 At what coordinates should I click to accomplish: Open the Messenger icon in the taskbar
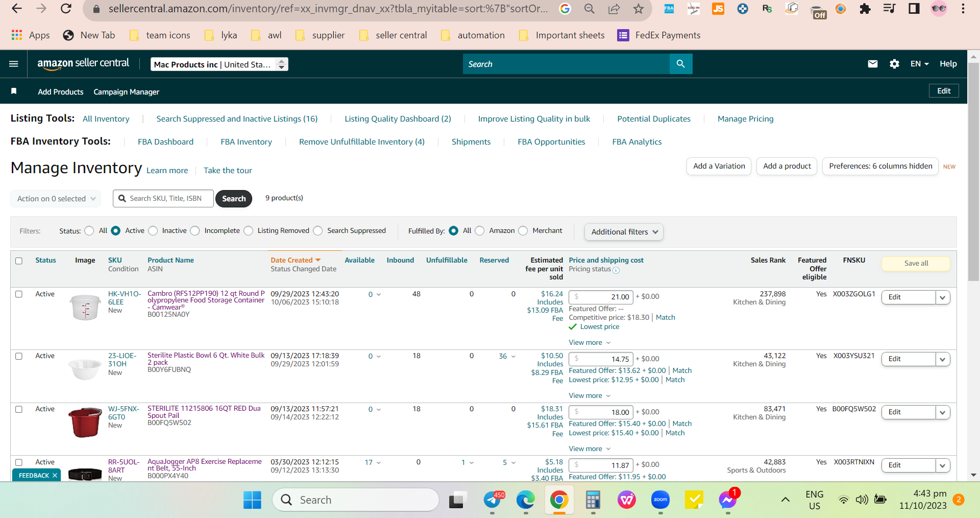coord(728,500)
